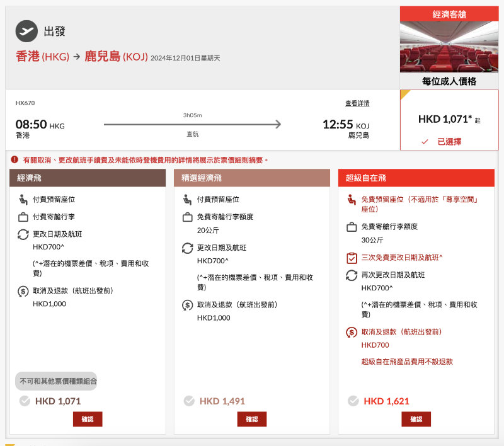Click seat icon in 精選經濟飛 column
This screenshot has height=446, width=504.
tap(187, 199)
